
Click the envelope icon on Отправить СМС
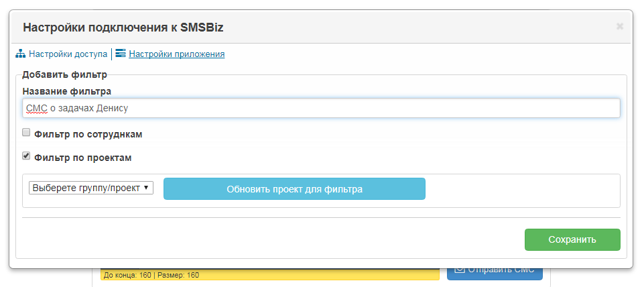(460, 270)
